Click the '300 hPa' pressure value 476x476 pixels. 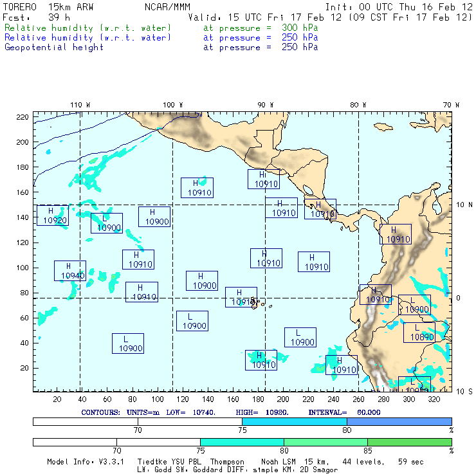[300, 28]
